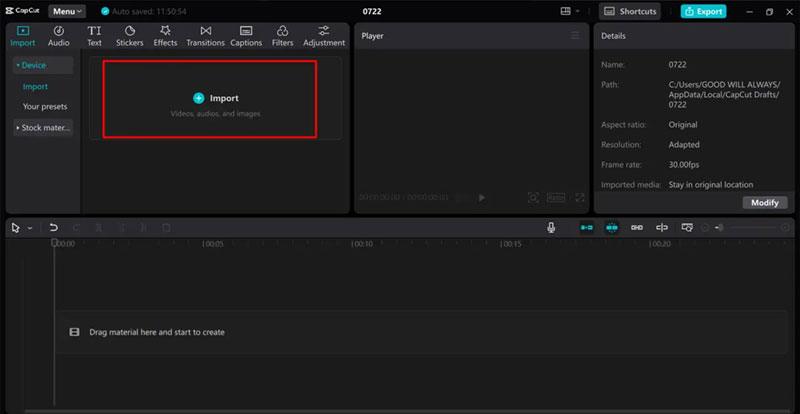The height and width of the screenshot is (414, 800).
Task: Switch to the Audio tab
Action: (x=59, y=36)
